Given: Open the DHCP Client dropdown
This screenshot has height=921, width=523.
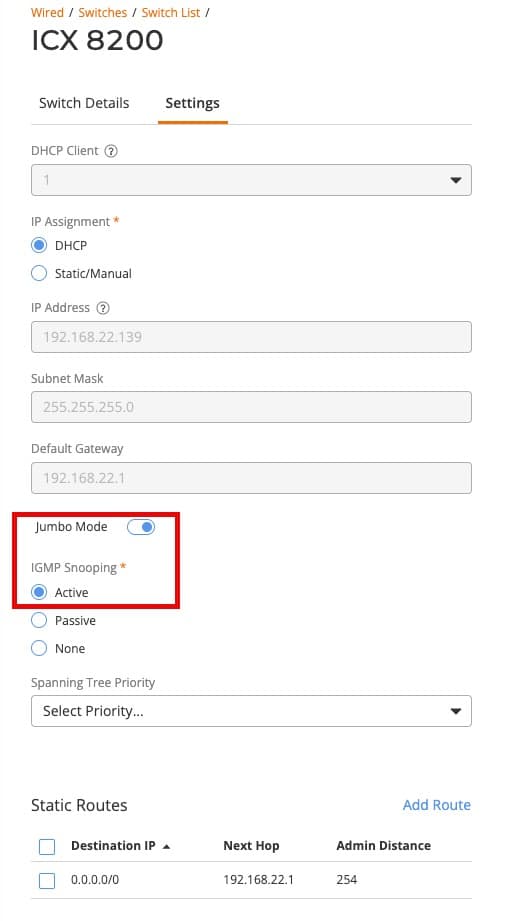Looking at the screenshot, I should pos(251,180).
